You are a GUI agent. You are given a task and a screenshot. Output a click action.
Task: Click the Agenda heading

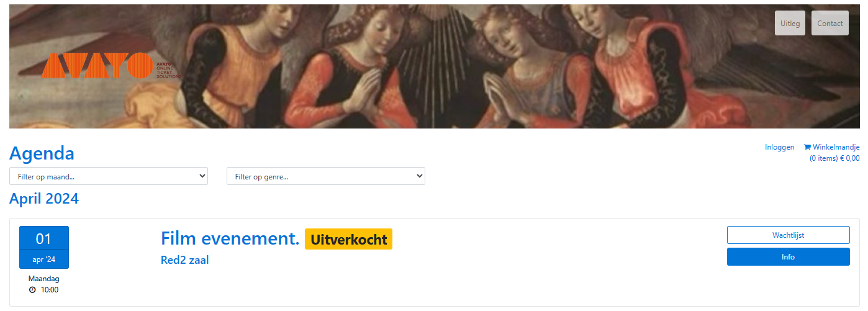click(42, 153)
